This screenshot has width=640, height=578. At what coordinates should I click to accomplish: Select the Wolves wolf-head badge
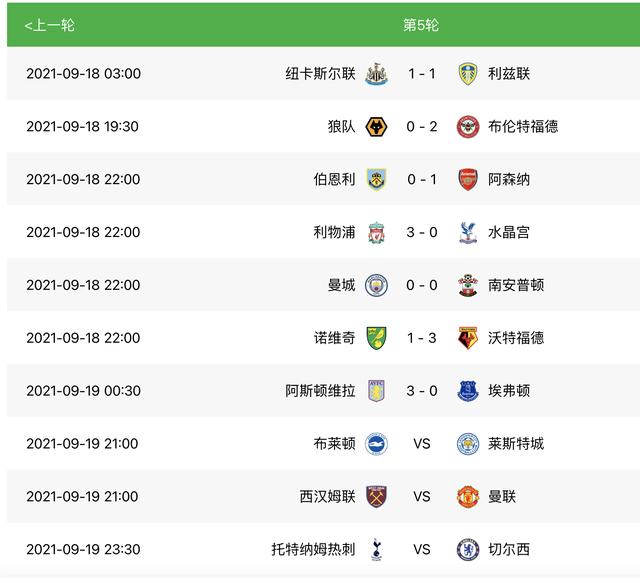click(x=376, y=127)
